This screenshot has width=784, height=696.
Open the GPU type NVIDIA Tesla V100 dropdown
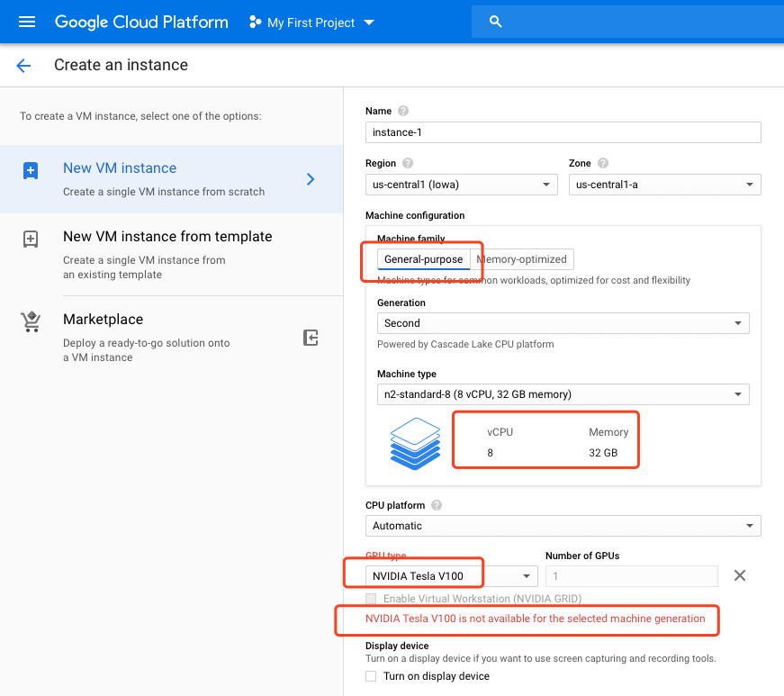click(x=452, y=576)
